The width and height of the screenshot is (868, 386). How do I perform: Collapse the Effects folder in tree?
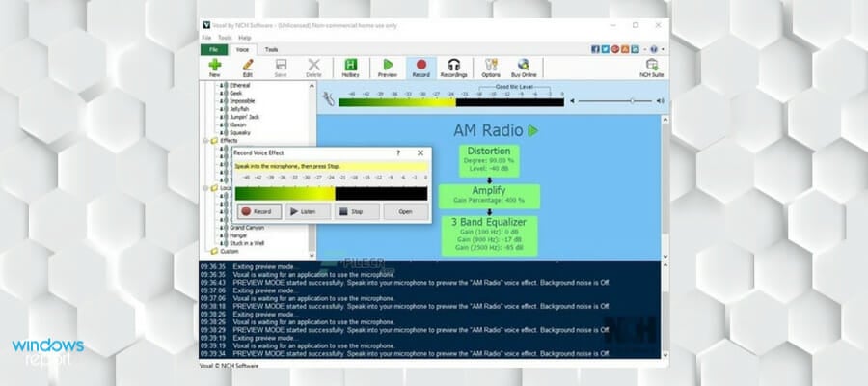205,141
